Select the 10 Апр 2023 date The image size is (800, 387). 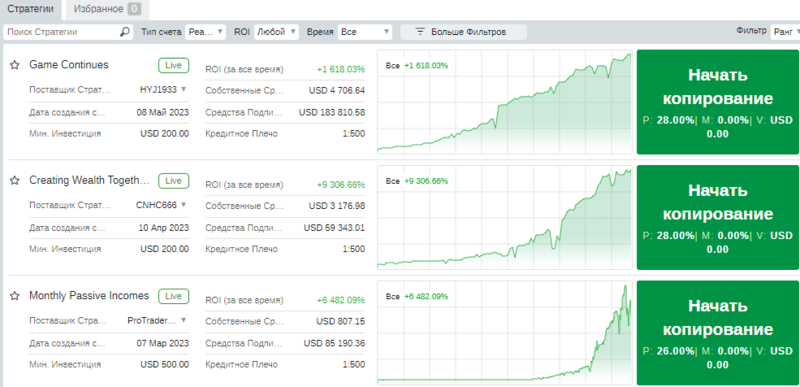pyautogui.click(x=163, y=227)
